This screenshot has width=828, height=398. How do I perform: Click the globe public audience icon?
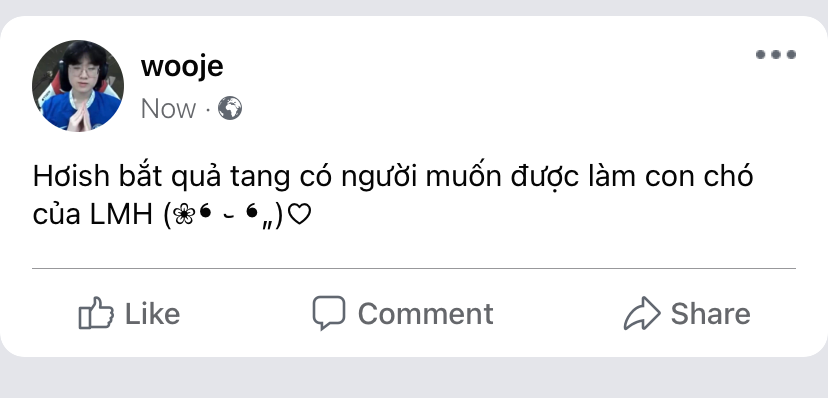(230, 108)
